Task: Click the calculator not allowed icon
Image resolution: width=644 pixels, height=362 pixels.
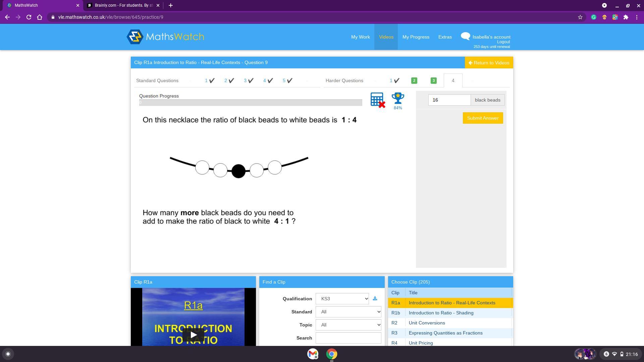Action: pyautogui.click(x=377, y=100)
